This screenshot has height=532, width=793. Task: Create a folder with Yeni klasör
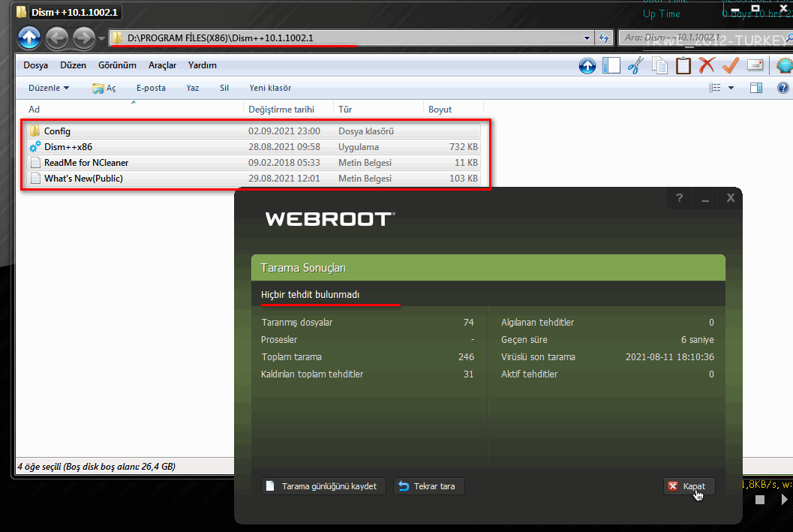270,88
